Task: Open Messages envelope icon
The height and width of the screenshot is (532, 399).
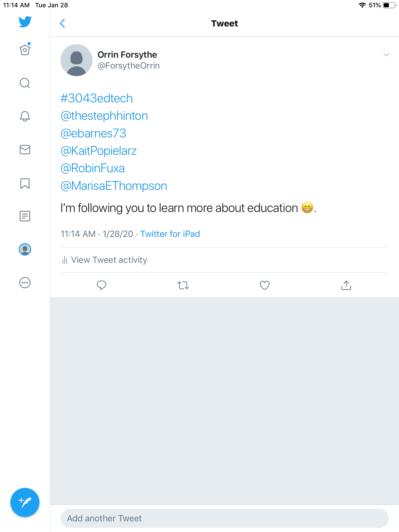Action: [x=25, y=150]
